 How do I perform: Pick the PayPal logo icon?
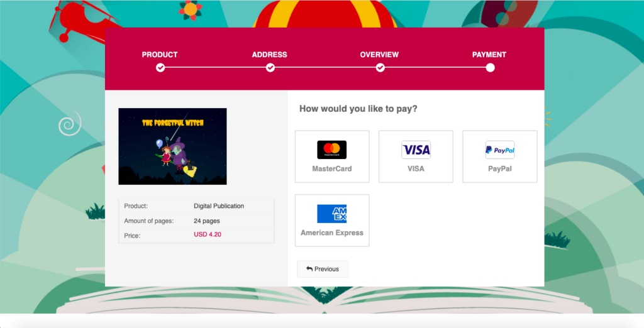click(500, 150)
